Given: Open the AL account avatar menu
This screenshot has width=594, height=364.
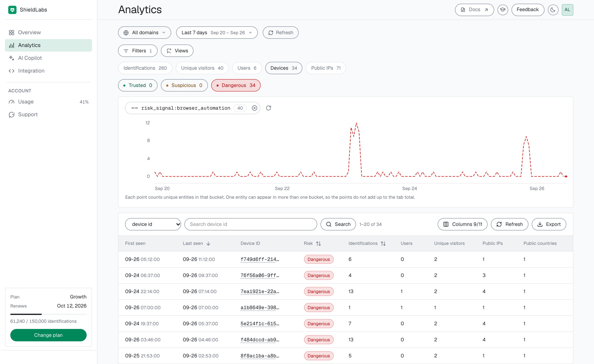Looking at the screenshot, I should click(x=567, y=10).
